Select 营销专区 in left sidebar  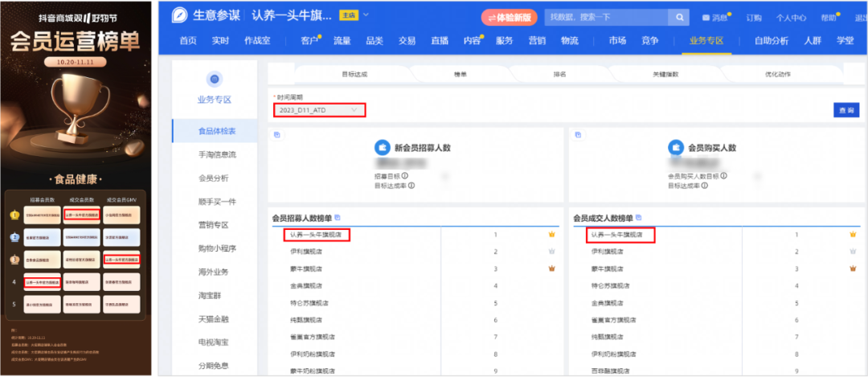(214, 225)
